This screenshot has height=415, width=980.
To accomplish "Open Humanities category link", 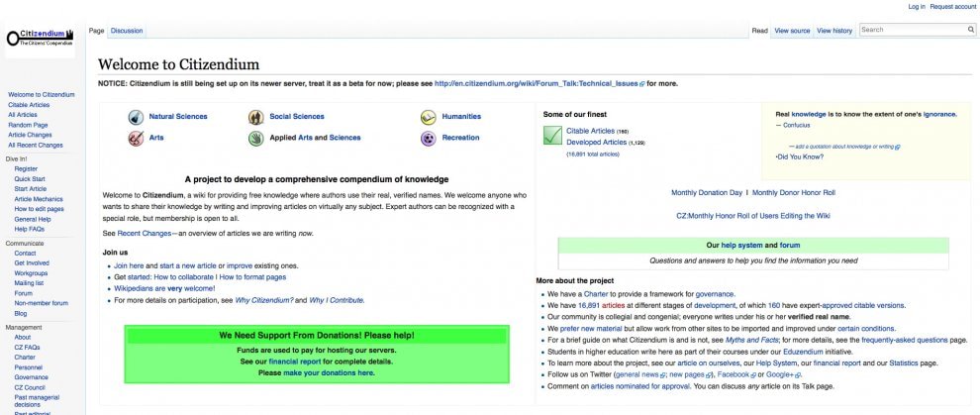I will tap(461, 116).
